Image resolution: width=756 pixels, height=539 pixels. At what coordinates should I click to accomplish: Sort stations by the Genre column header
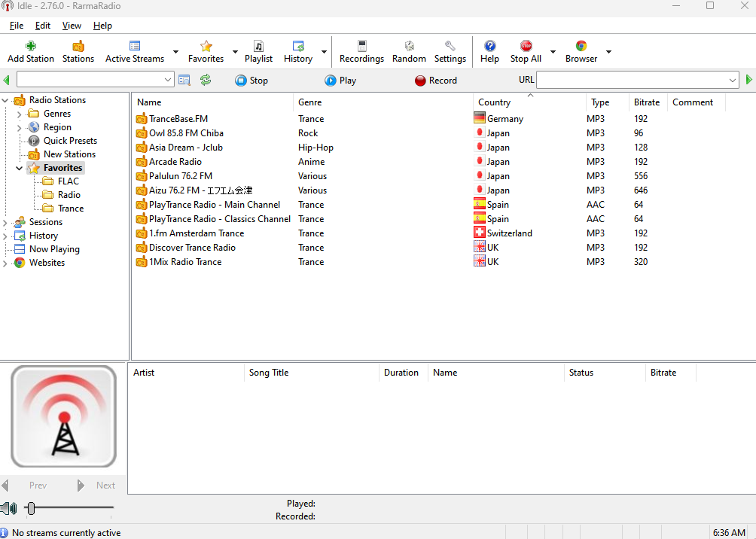tap(383, 102)
